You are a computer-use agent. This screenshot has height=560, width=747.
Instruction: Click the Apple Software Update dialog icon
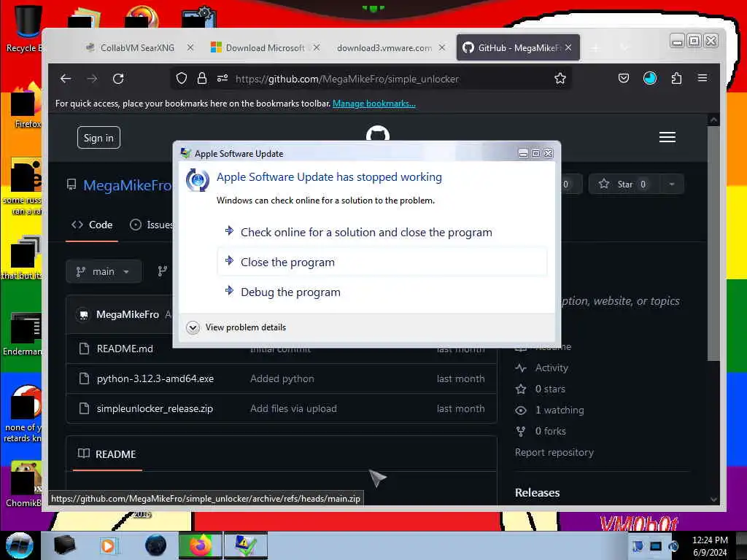coord(197,180)
